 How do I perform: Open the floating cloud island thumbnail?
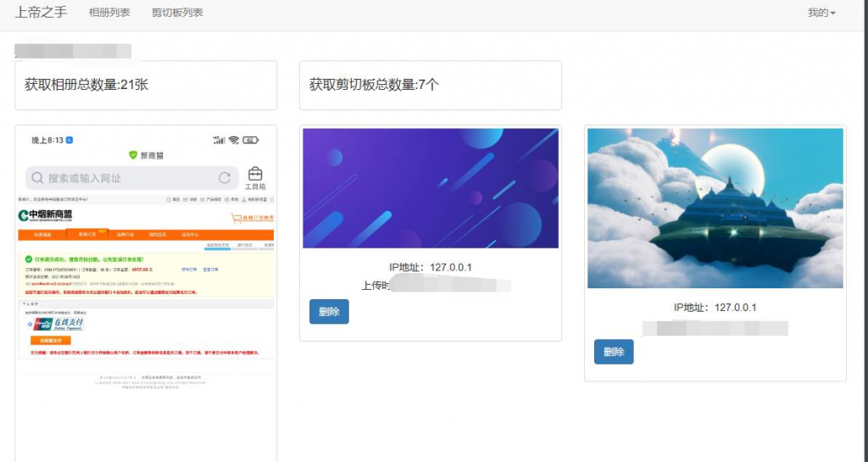pyautogui.click(x=715, y=208)
